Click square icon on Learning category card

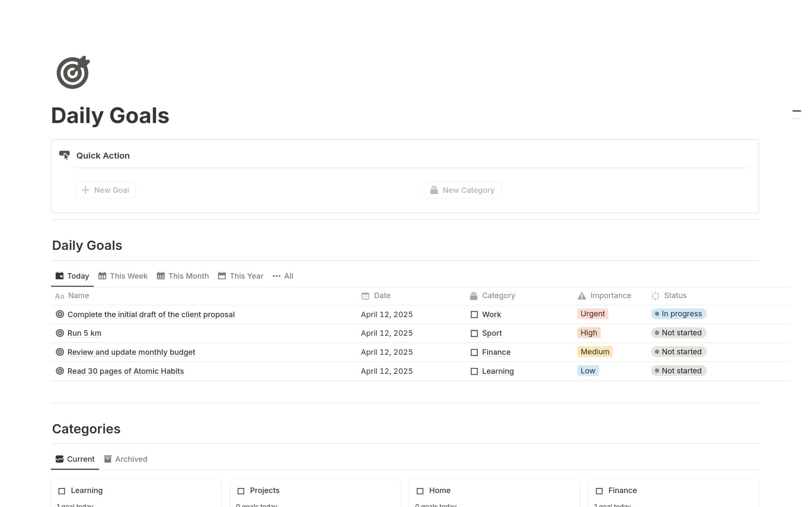pos(62,491)
